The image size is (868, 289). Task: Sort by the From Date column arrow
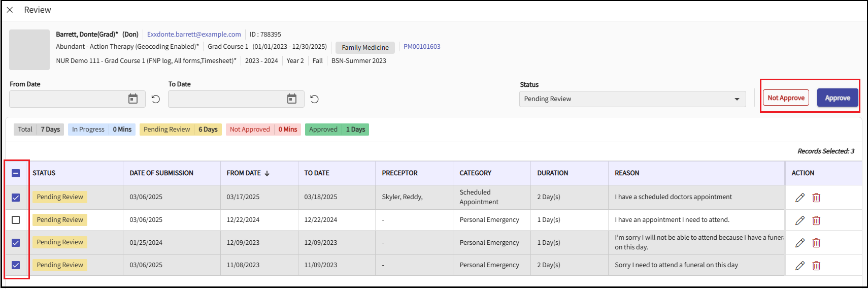coord(267,174)
